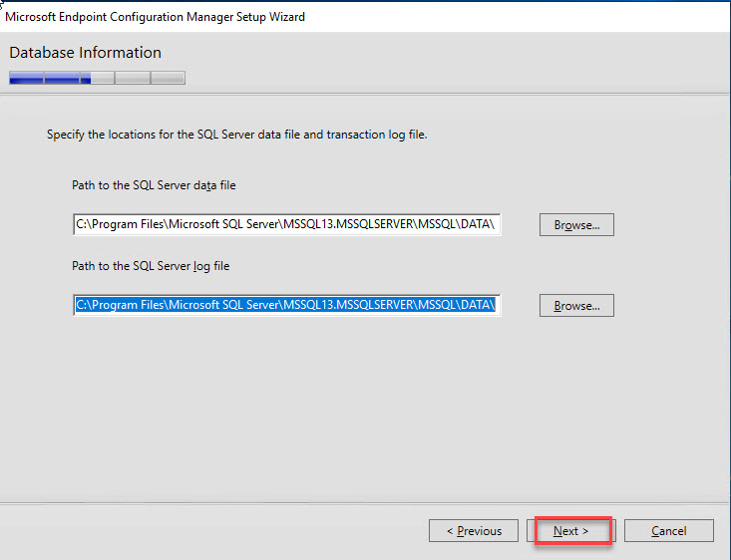The height and width of the screenshot is (560, 731).
Task: Go back with the Previous button
Action: coord(473,531)
